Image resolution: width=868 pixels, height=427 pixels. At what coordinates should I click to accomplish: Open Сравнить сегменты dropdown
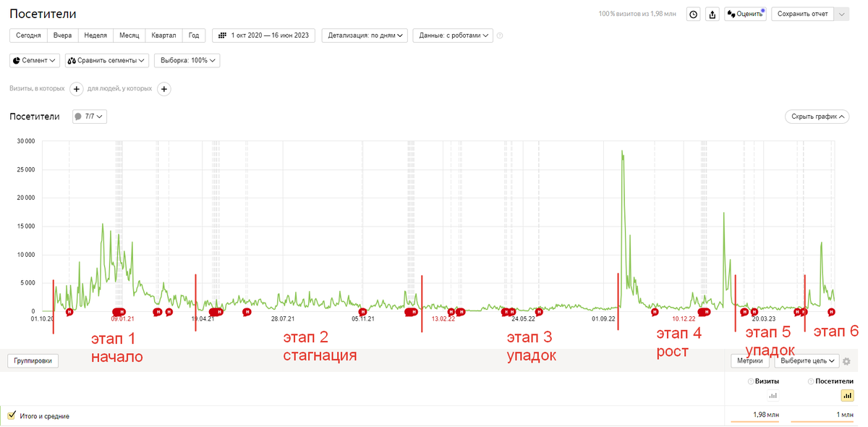point(107,61)
